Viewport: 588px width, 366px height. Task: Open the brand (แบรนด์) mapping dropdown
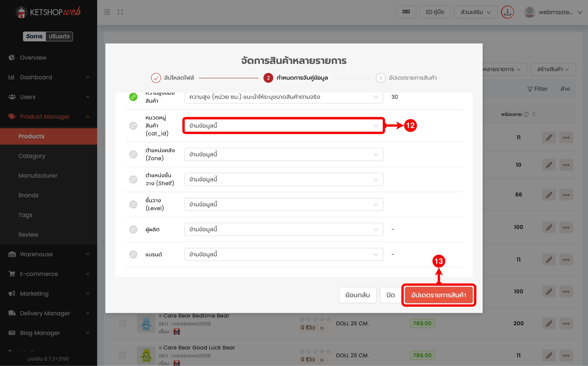284,255
